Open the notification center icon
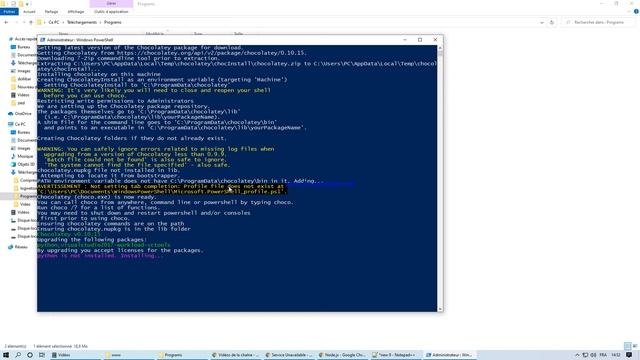The image size is (640, 360). (629, 355)
